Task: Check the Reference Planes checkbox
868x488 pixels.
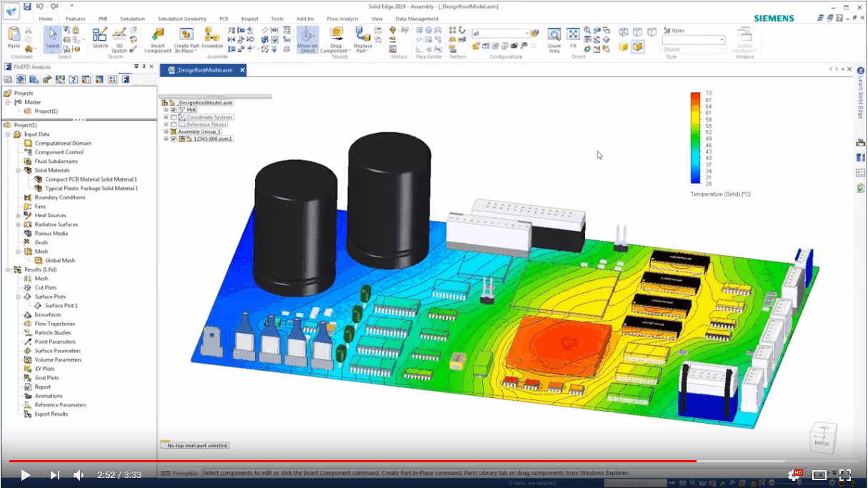Action: tap(173, 124)
